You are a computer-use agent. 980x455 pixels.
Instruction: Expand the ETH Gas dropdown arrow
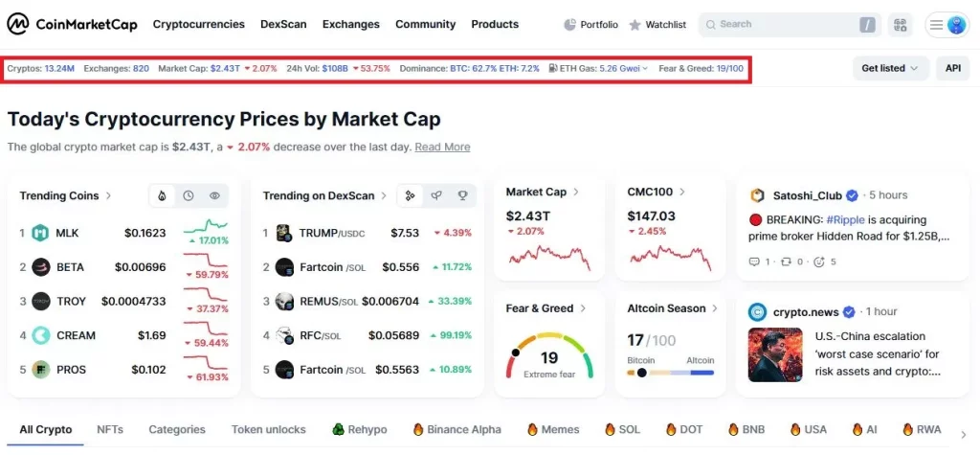[645, 68]
